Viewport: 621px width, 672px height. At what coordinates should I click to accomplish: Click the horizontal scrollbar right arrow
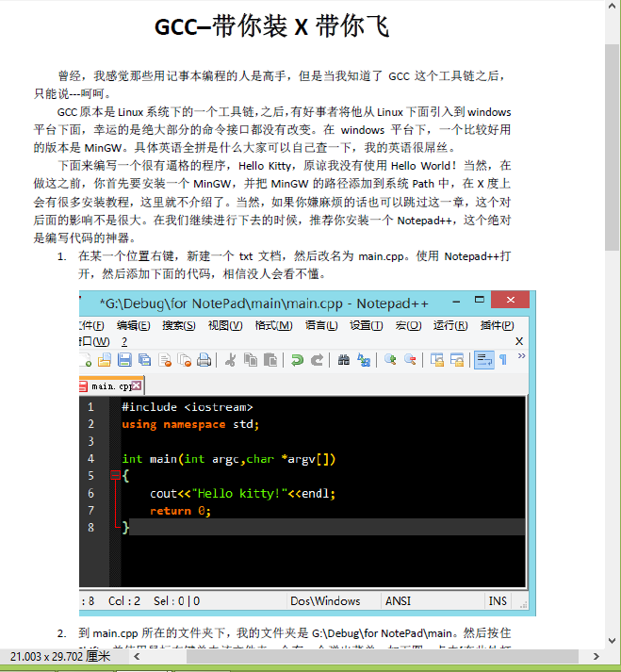[x=596, y=656]
